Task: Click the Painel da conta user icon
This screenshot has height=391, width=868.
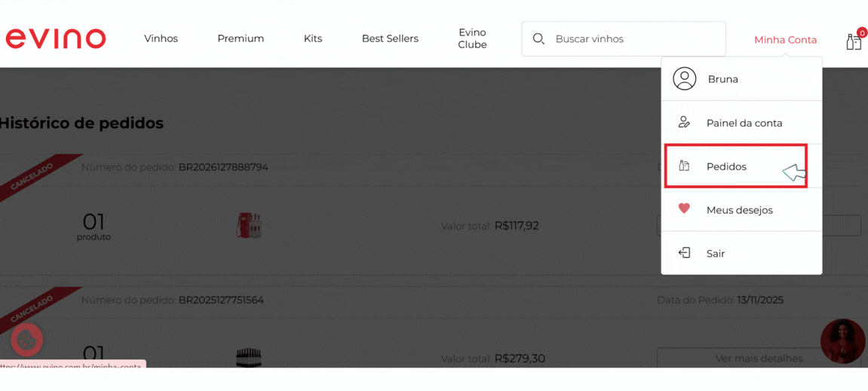Action: tap(684, 122)
